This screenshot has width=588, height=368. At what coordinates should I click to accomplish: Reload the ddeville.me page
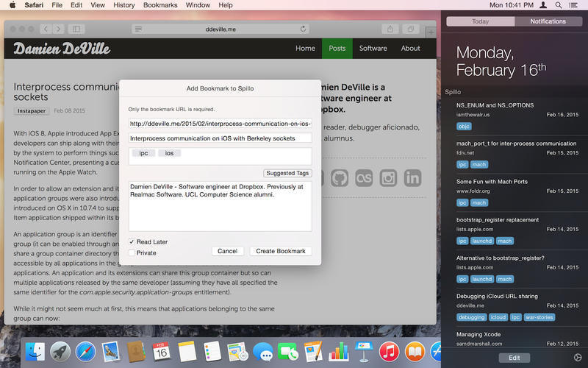(303, 29)
